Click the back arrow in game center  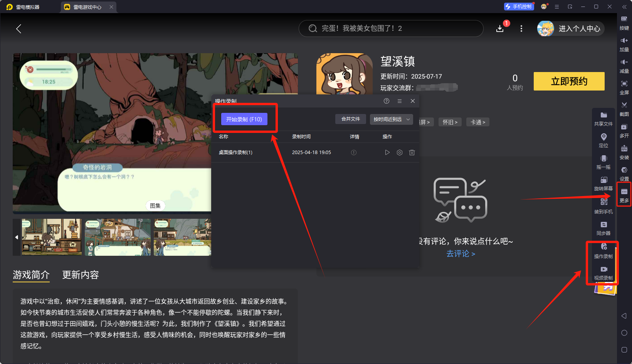coord(18,29)
